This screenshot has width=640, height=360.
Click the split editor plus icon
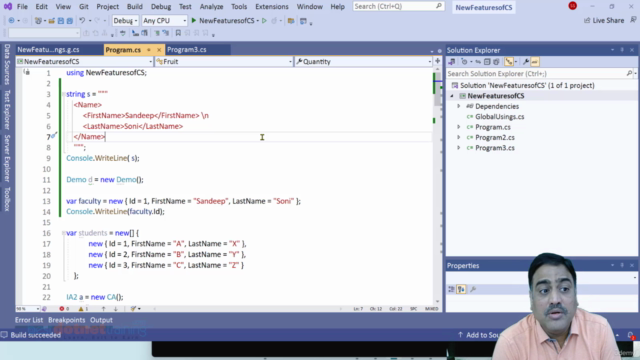(x=438, y=61)
